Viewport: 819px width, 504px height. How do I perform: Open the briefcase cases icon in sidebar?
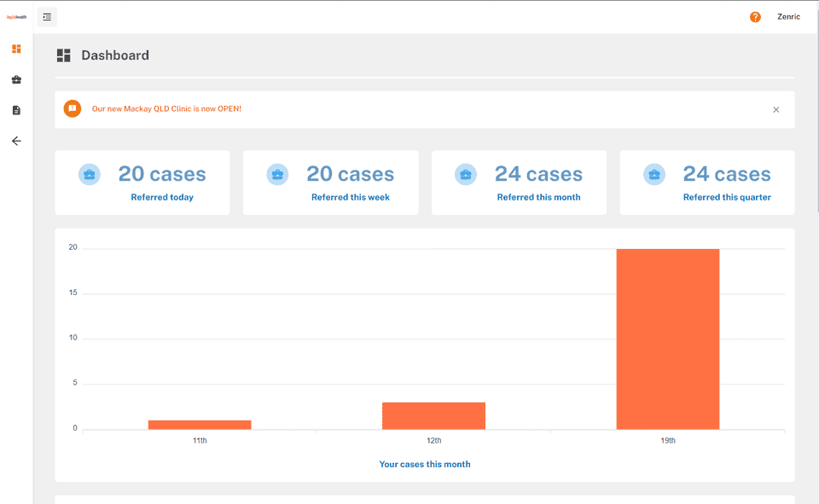click(15, 79)
